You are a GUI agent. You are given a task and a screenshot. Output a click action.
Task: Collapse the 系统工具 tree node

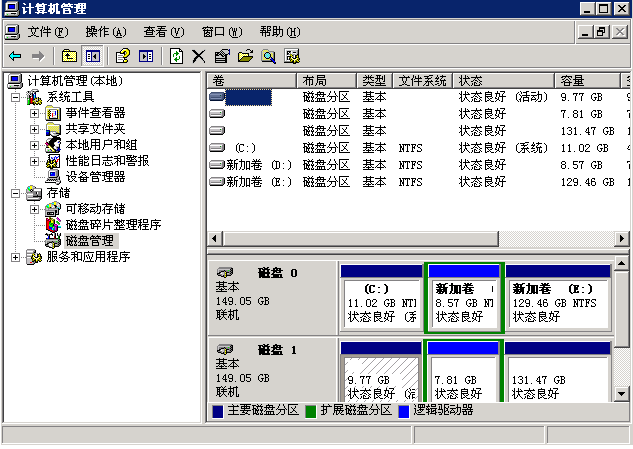(x=16, y=97)
